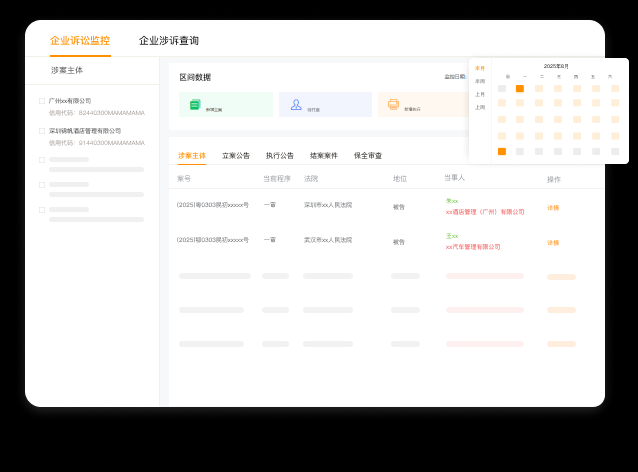
Task: Click party link xx汽车管理有限公司
Action: click(473, 247)
